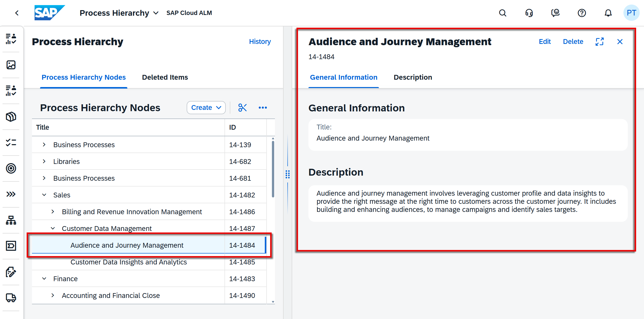The height and width of the screenshot is (319, 644).
Task: Open the help question mark icon
Action: 582,13
